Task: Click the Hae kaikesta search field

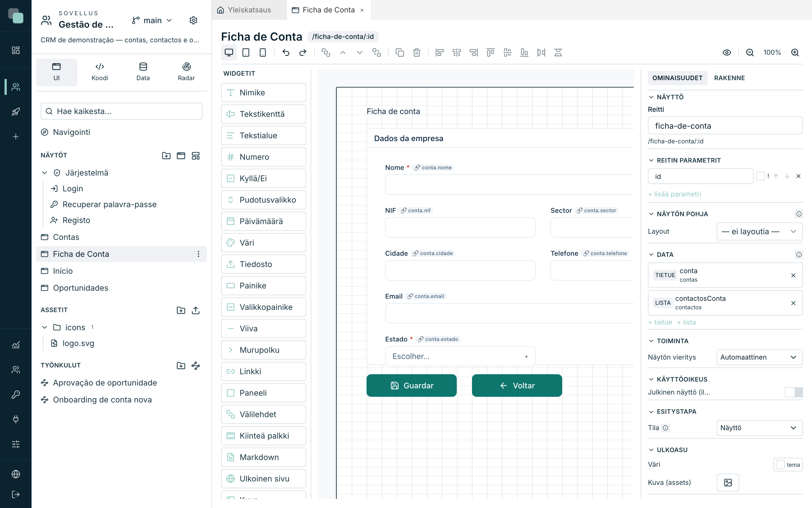Action: [122, 111]
